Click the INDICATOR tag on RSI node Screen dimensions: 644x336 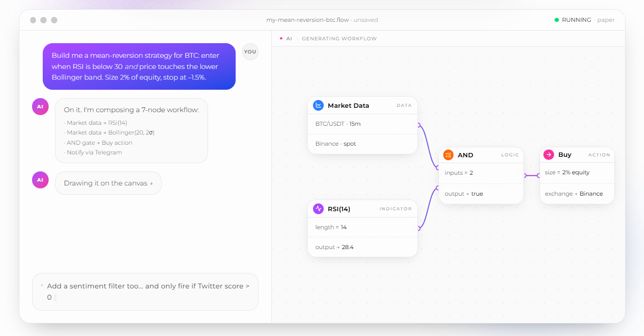point(396,209)
